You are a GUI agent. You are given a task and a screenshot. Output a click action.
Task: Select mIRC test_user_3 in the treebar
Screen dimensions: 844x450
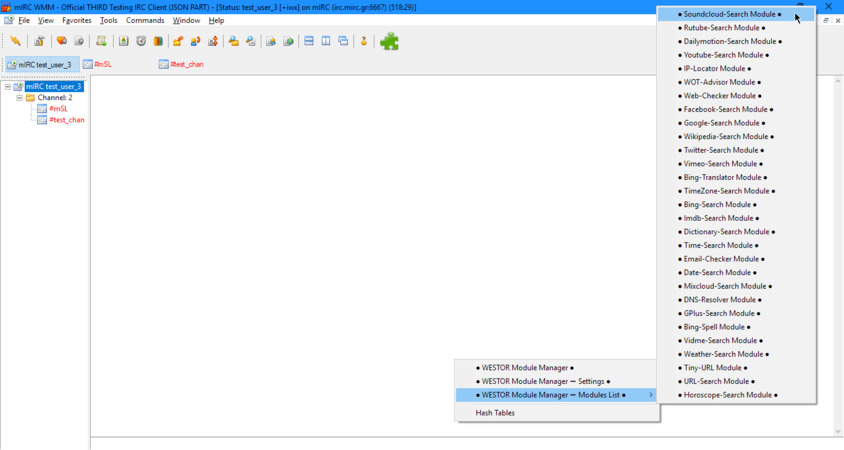(54, 87)
